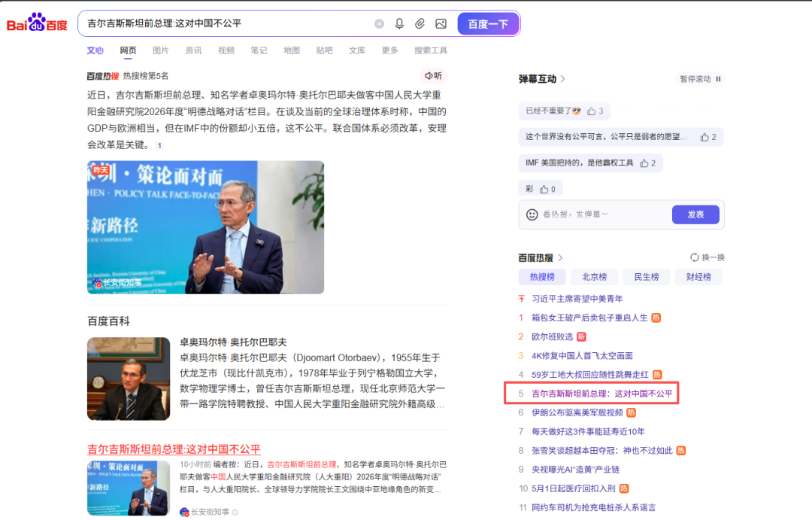Screen dimensions: 812x520
Task: Type in the danmaku comment field
Action: coord(601,214)
